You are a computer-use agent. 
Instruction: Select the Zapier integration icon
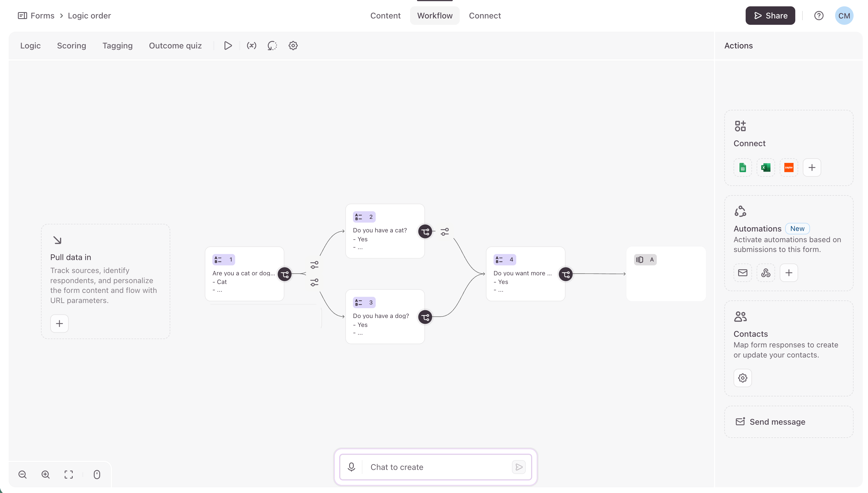[x=789, y=168]
